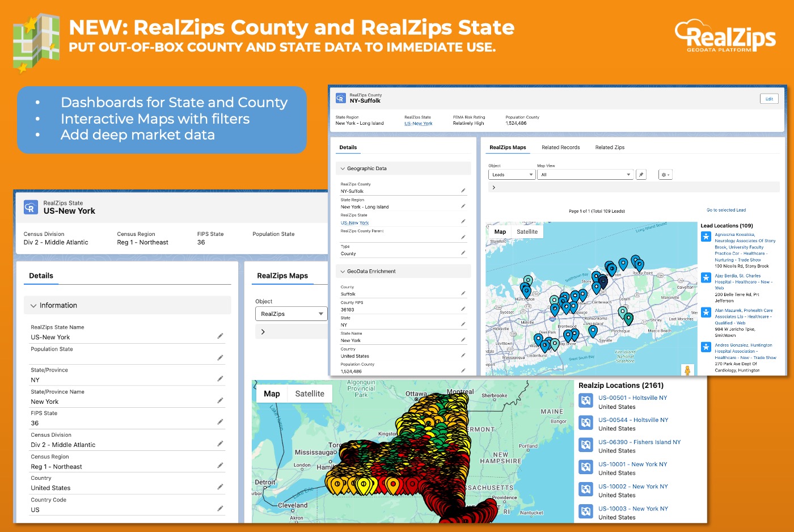The width and height of the screenshot is (794, 532).
Task: Open the Ajay Berdia, St. Charles Hospital lead
Action: pyautogui.click(x=742, y=282)
